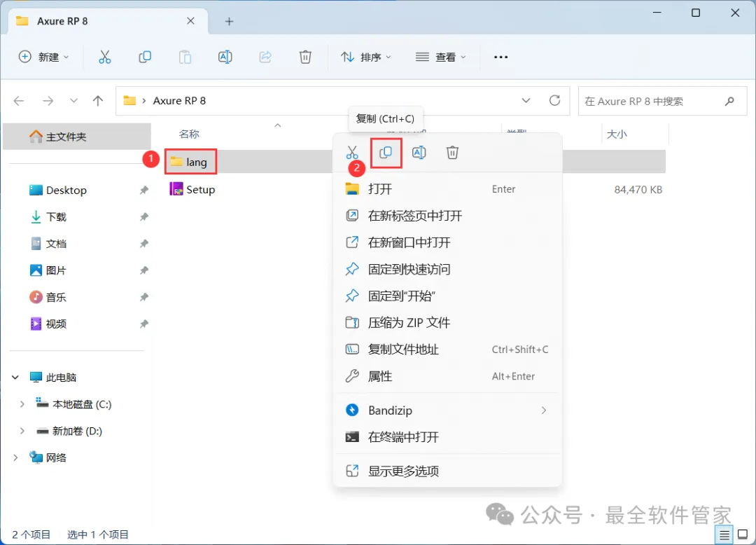
Task: Click the Paste icon in the top toolbar
Action: (x=185, y=57)
